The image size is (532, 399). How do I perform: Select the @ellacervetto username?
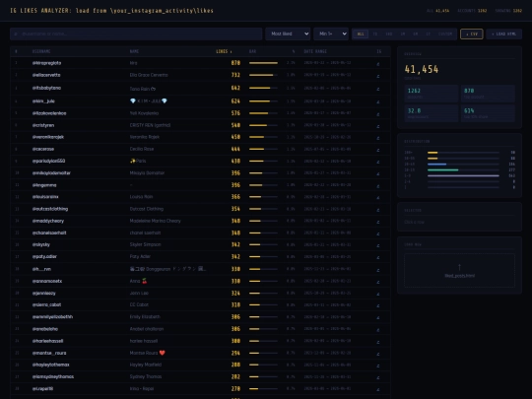click(46, 75)
